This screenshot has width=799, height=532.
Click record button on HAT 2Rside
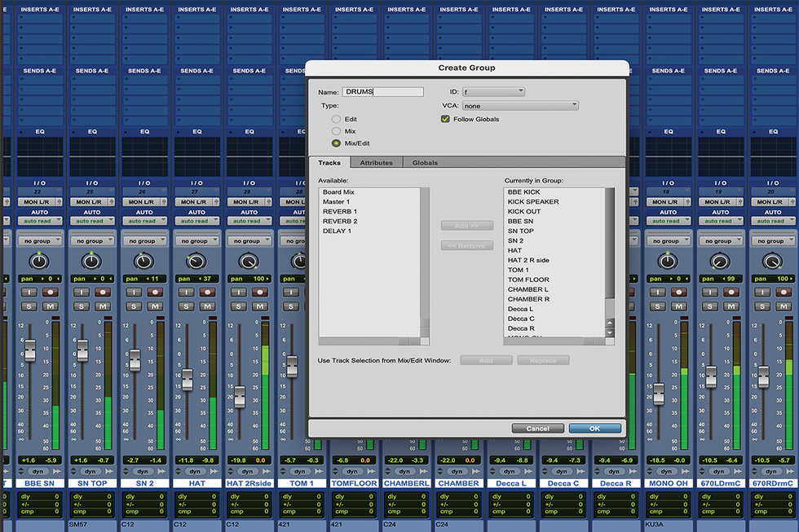tap(260, 292)
